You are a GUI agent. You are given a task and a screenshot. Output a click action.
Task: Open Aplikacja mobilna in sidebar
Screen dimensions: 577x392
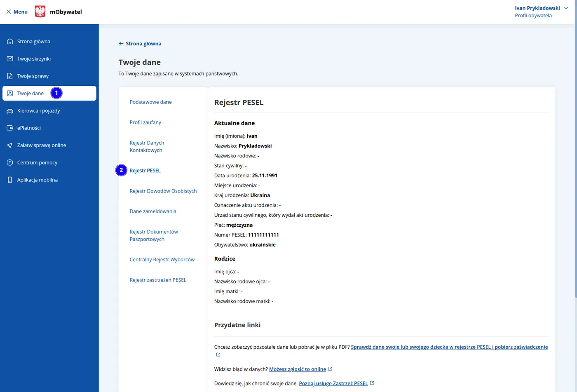[x=49, y=180]
